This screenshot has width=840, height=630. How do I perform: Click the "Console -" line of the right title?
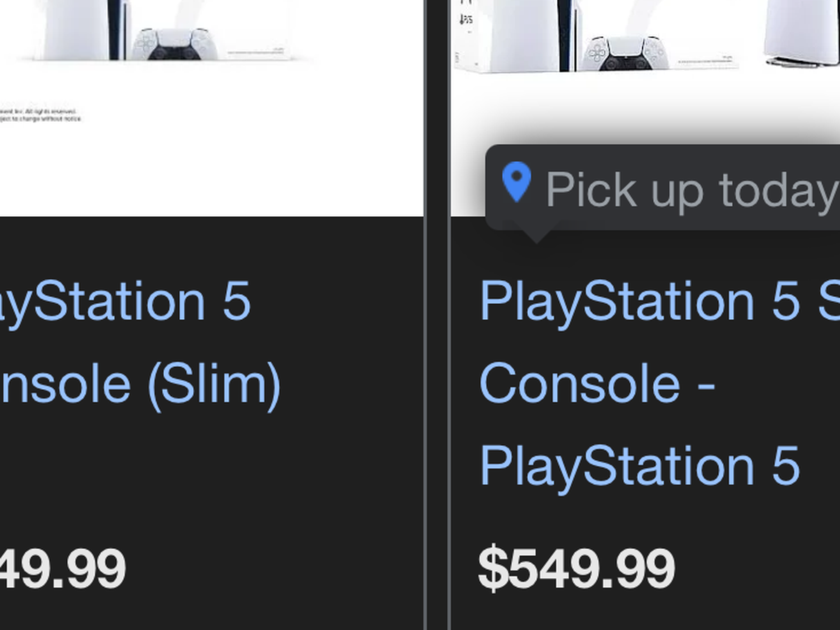[596, 384]
